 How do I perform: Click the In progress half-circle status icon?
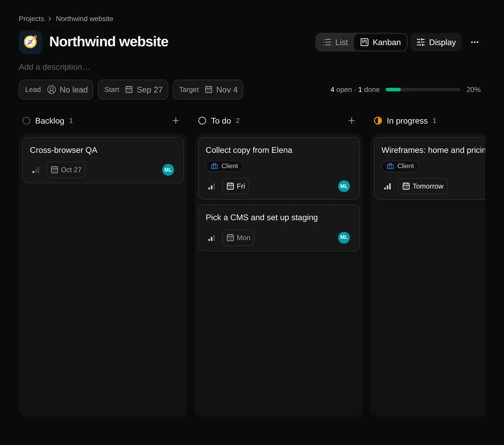(x=378, y=121)
